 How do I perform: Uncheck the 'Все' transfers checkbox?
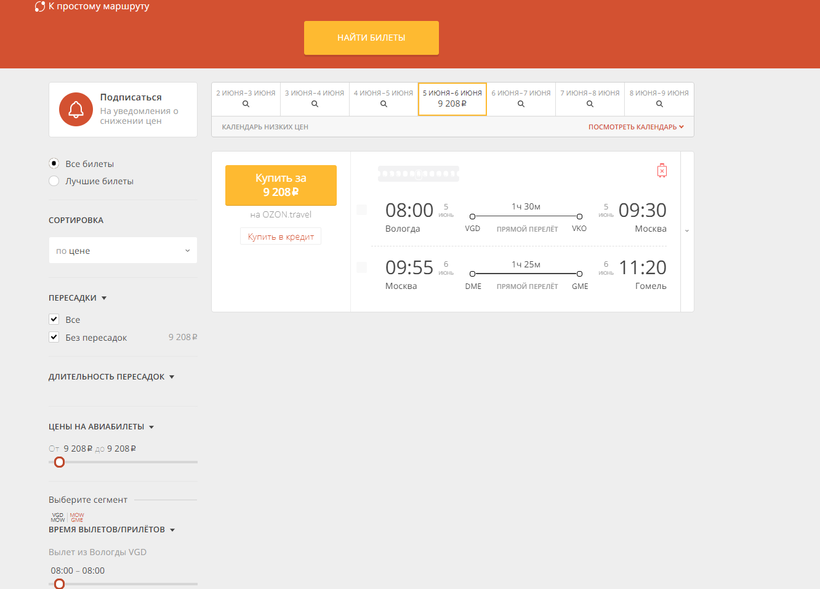click(x=54, y=320)
